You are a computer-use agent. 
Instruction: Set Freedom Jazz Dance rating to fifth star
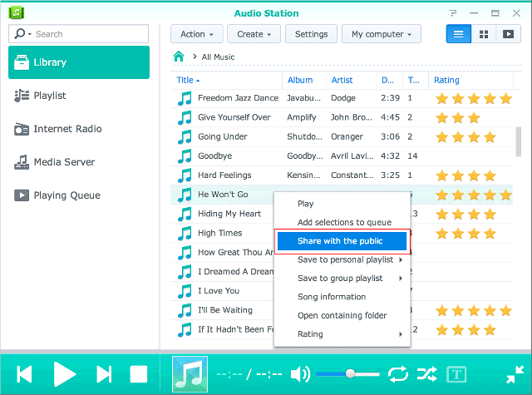[505, 99]
